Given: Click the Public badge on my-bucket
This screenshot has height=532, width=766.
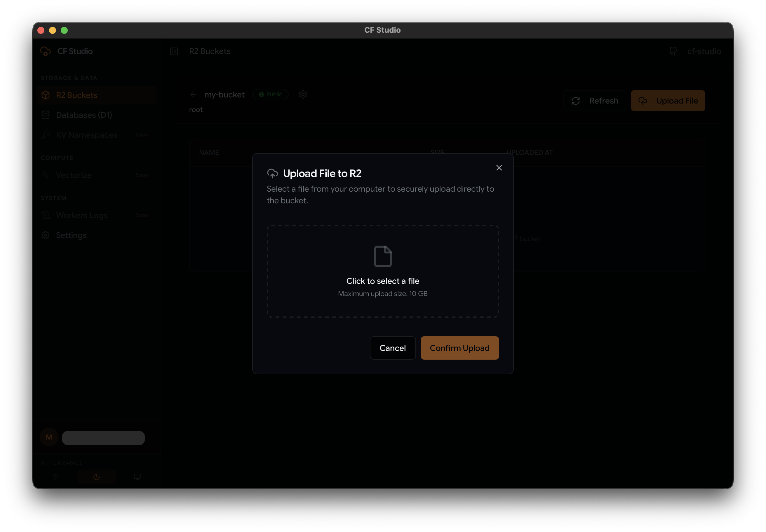Looking at the screenshot, I should click(x=270, y=95).
